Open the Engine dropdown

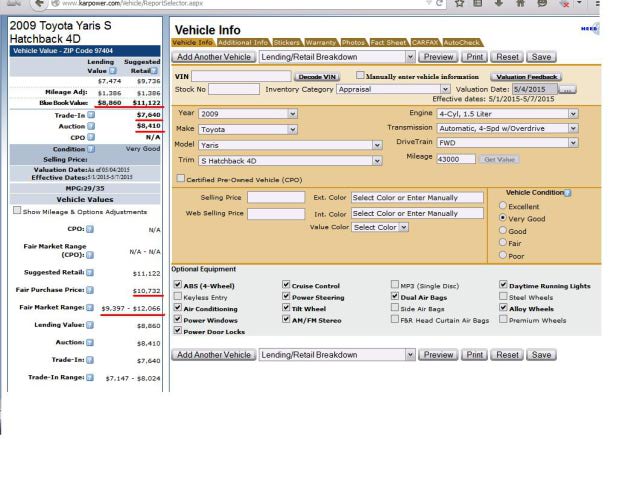click(x=507, y=114)
